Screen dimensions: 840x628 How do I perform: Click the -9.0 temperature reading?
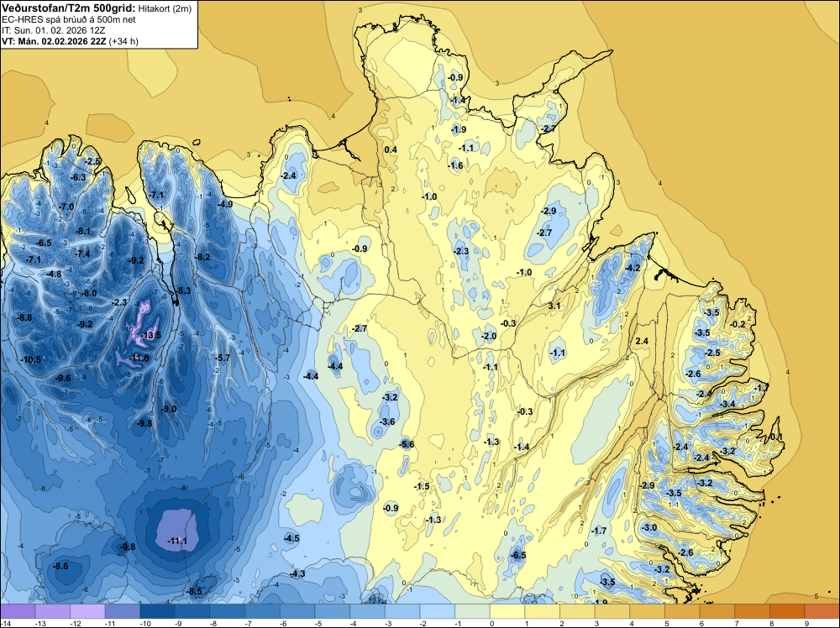point(169,409)
